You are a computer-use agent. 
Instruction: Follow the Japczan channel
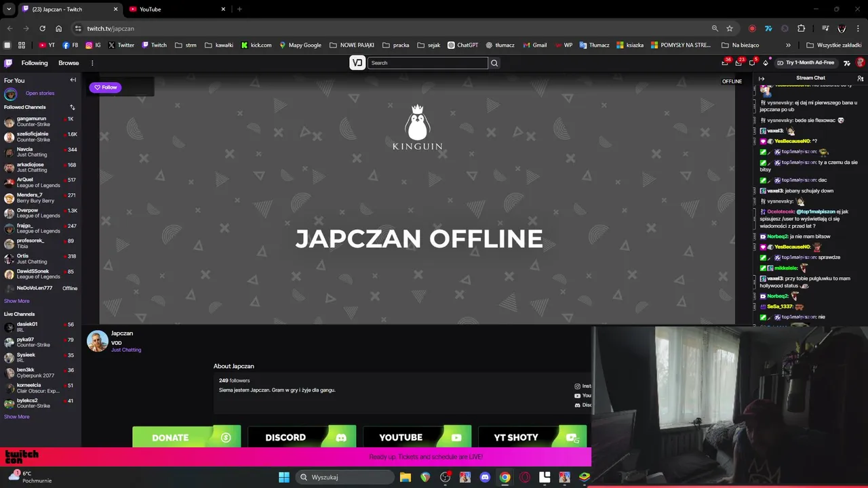[105, 87]
